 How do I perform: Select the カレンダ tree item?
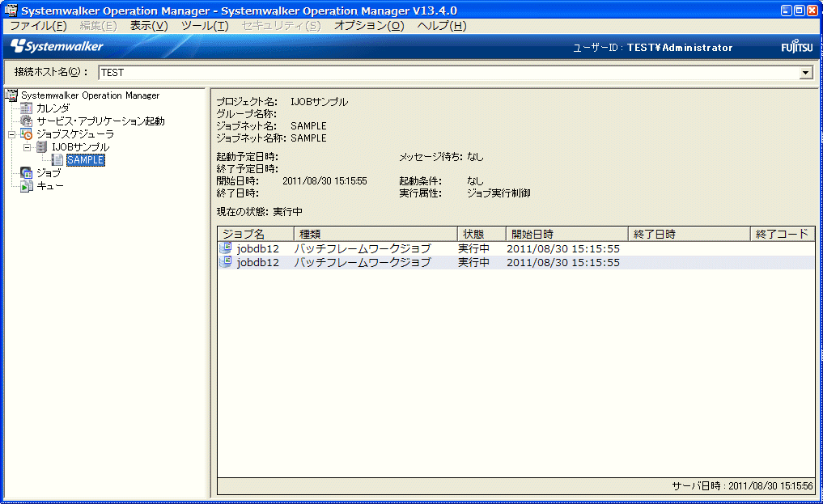[53, 108]
